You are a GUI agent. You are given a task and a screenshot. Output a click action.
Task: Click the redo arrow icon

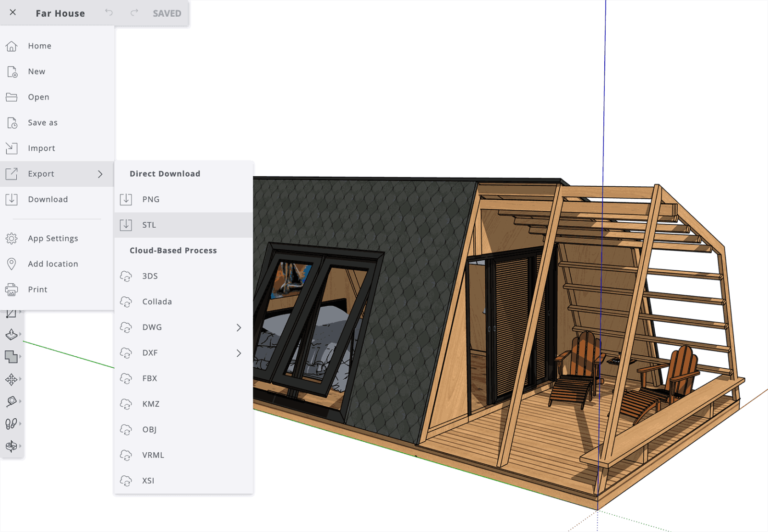(134, 13)
